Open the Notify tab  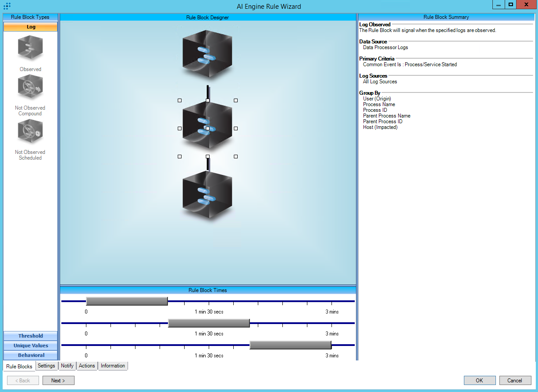pyautogui.click(x=67, y=366)
